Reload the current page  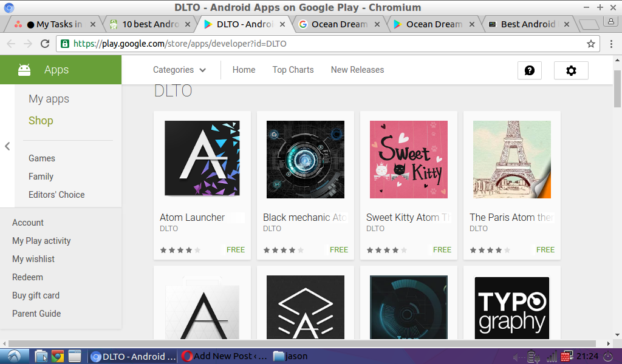tap(45, 44)
